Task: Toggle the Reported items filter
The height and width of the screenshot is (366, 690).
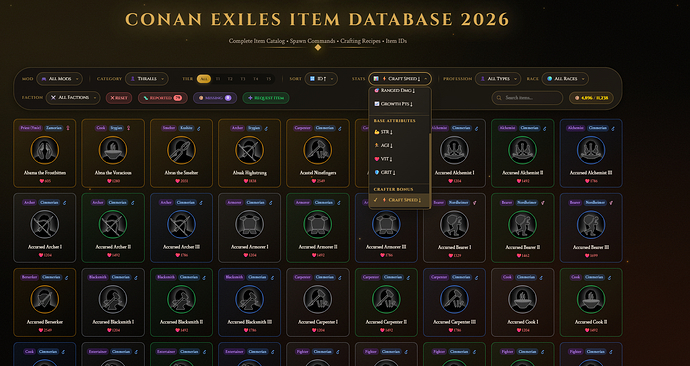Action: [x=163, y=98]
